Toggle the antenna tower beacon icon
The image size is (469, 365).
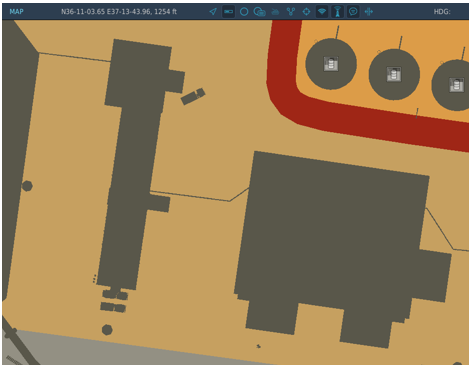(337, 12)
